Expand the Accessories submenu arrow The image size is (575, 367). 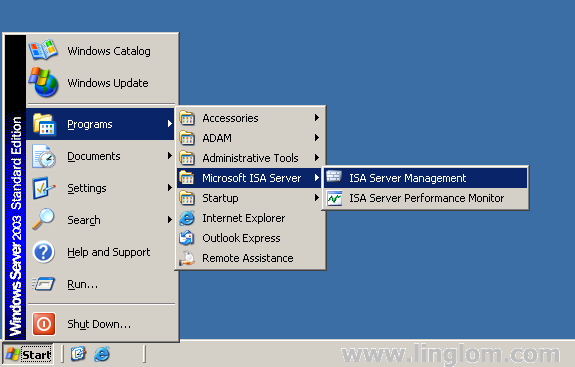click(x=317, y=118)
